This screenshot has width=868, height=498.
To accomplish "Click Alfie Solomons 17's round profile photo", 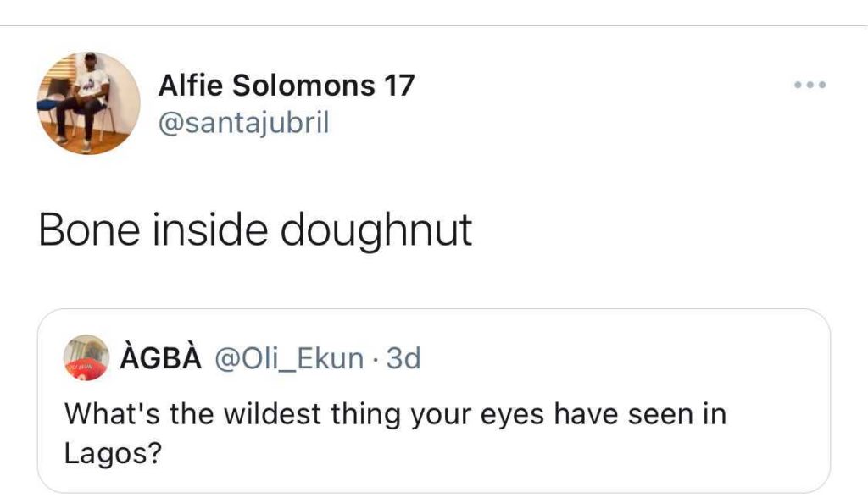I will [88, 103].
